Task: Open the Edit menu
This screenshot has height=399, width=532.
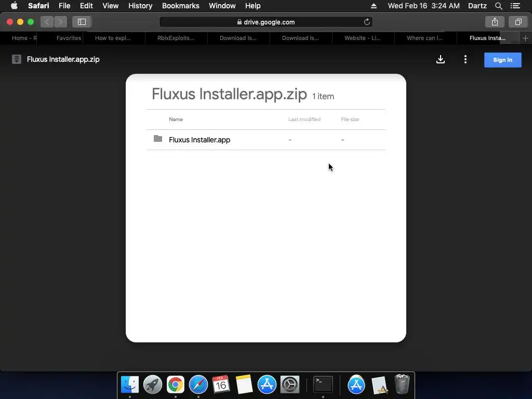Action: pos(86,6)
